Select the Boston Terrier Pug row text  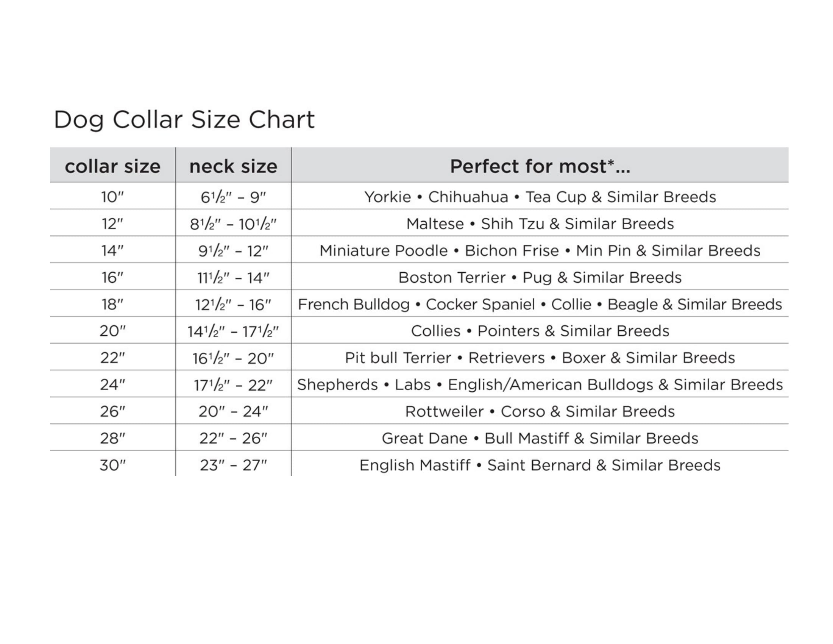point(540,278)
